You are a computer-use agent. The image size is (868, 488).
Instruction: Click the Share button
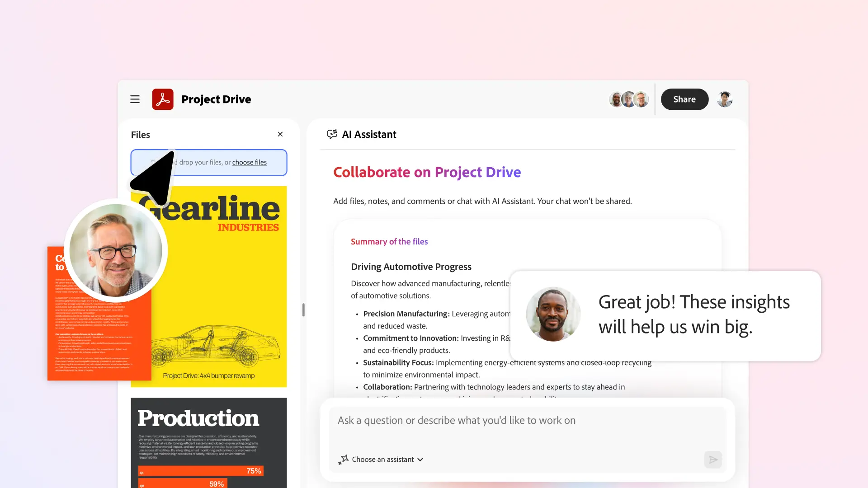click(x=684, y=99)
